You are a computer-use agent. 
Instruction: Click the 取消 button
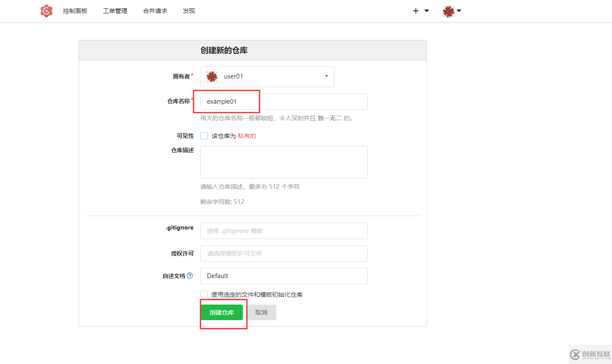[261, 312]
